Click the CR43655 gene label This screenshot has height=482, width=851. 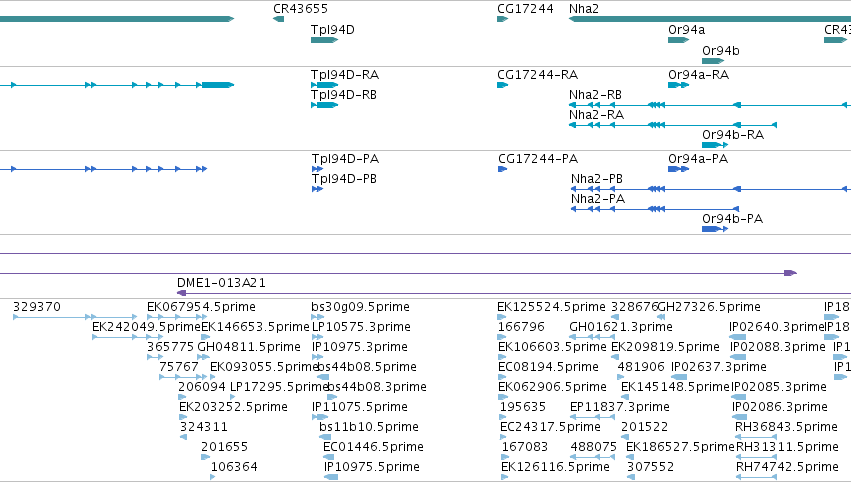[x=300, y=9]
